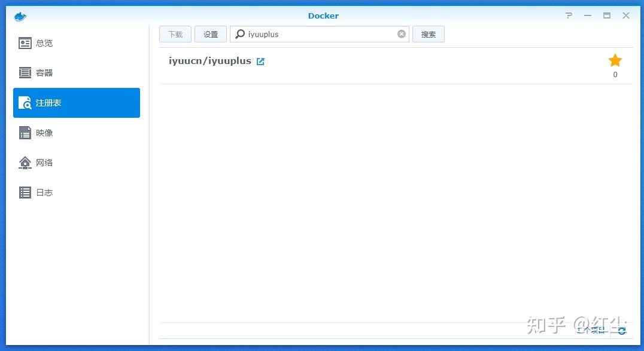Image resolution: width=644 pixels, height=351 pixels.
Task: Open Docker registry 设置 (Settings)
Action: (210, 34)
